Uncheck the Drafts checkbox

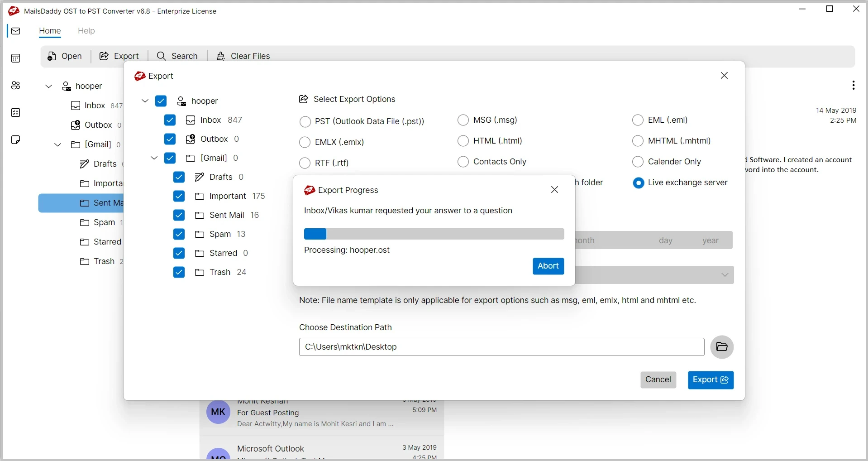[179, 177]
